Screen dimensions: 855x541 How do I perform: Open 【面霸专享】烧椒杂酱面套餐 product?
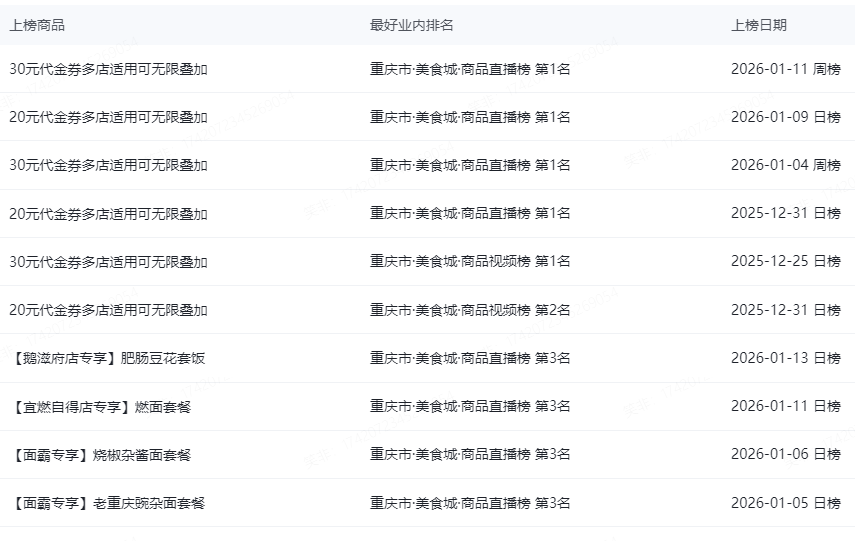point(101,455)
